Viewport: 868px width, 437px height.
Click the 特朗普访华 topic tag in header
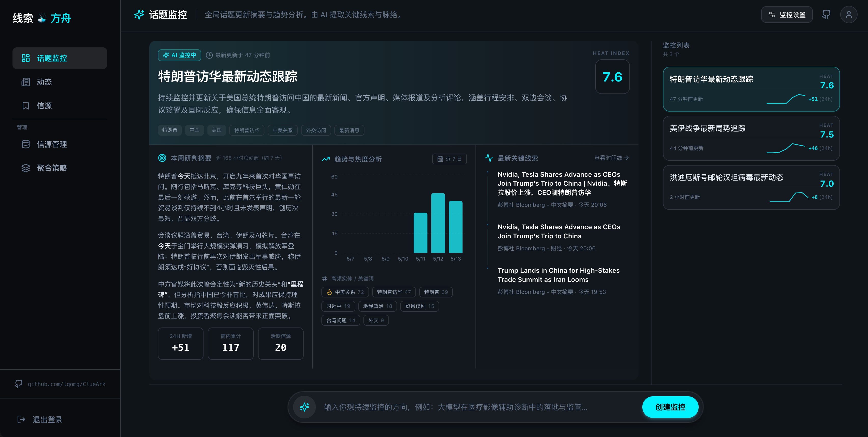pos(247,130)
